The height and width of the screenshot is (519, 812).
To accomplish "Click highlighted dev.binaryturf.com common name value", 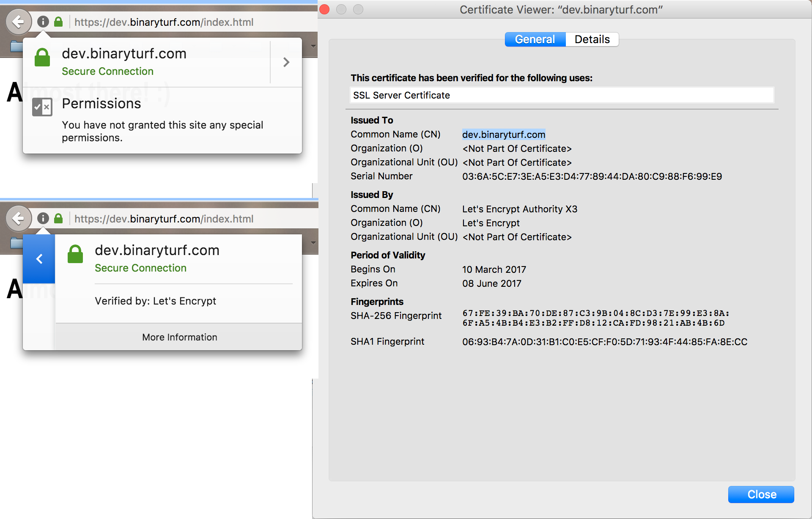I will [504, 135].
